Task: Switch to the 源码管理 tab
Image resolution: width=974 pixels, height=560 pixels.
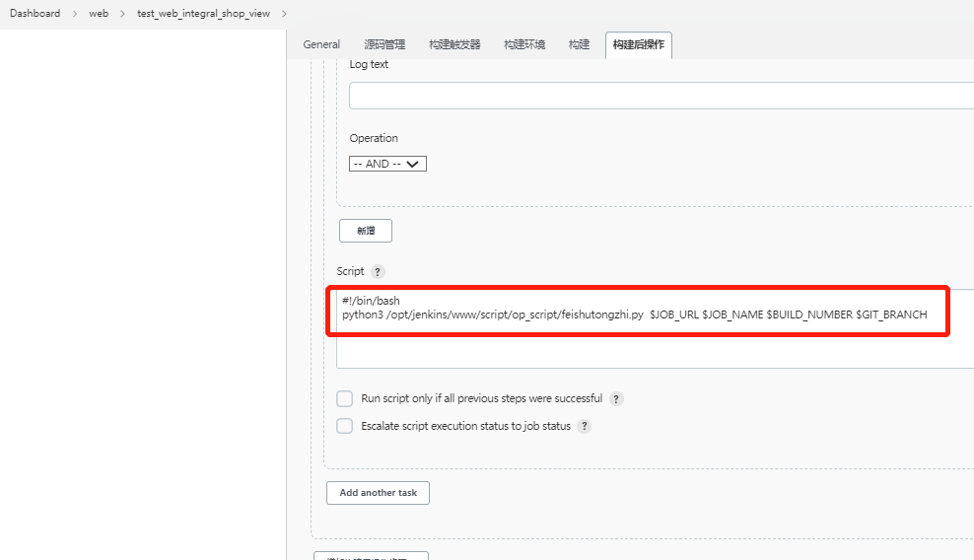Action: click(x=384, y=44)
